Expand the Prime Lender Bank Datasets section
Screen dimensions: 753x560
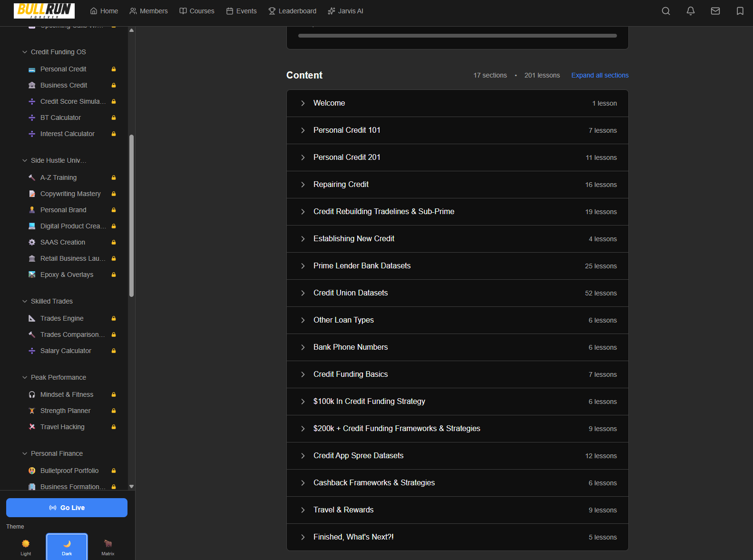pyautogui.click(x=458, y=266)
